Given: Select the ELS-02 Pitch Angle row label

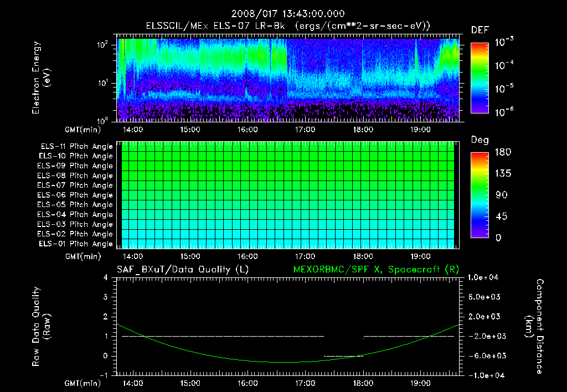Looking at the screenshot, I should (x=75, y=234).
